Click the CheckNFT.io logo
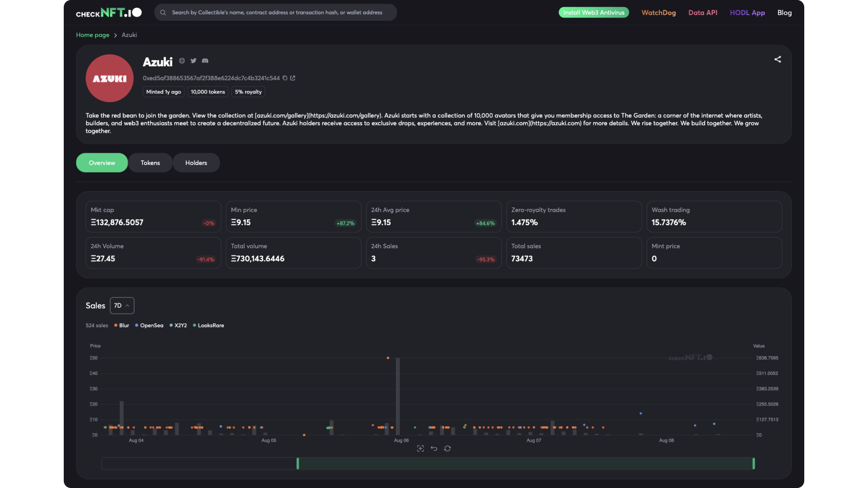This screenshot has height=488, width=868. point(109,13)
